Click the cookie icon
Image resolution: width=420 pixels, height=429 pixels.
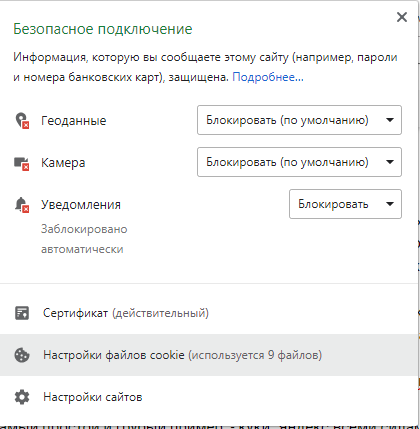click(x=22, y=355)
